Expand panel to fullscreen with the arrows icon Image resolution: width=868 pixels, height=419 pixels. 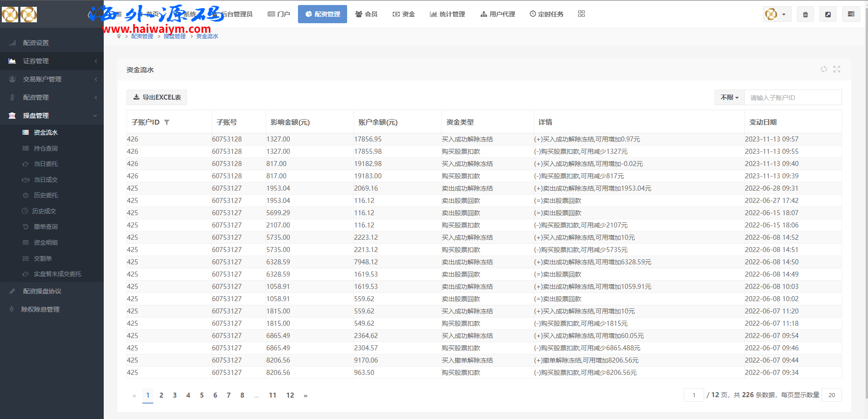pyautogui.click(x=837, y=69)
